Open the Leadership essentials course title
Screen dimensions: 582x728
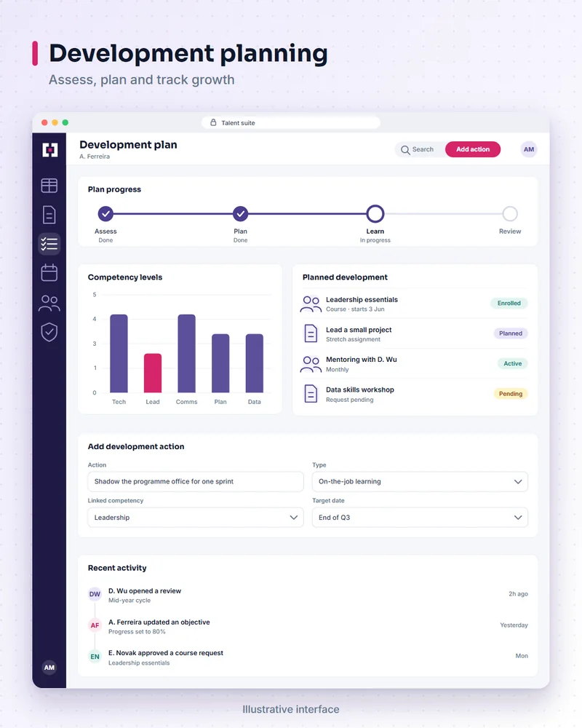[x=362, y=299]
